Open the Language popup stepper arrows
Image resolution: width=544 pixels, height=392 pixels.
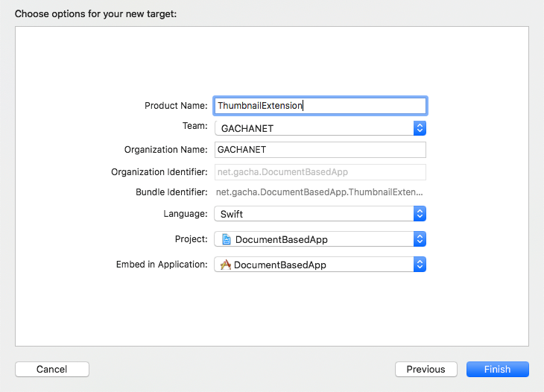[x=420, y=214]
